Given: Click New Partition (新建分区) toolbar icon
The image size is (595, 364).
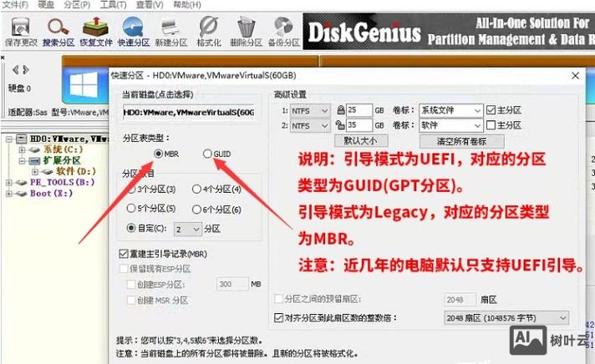Looking at the screenshot, I should 170,32.
